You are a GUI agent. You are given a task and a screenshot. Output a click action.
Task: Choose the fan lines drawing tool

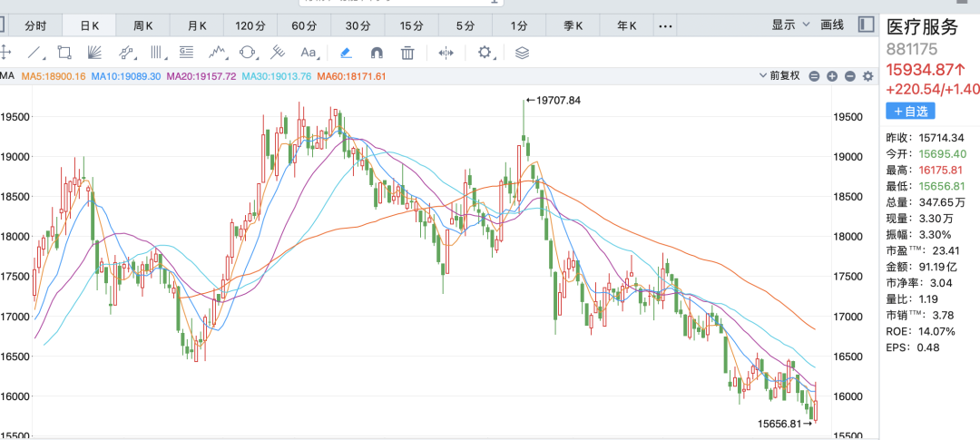95,53
